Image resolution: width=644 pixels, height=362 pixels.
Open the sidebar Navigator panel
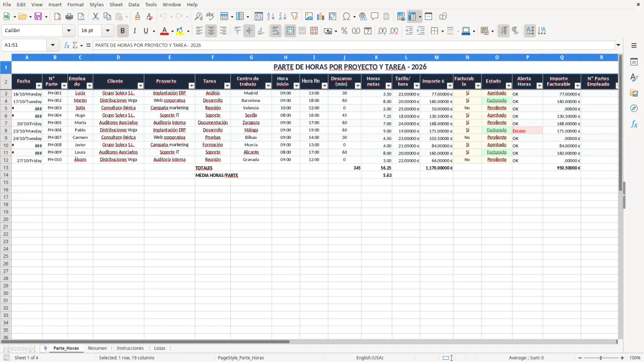click(634, 108)
